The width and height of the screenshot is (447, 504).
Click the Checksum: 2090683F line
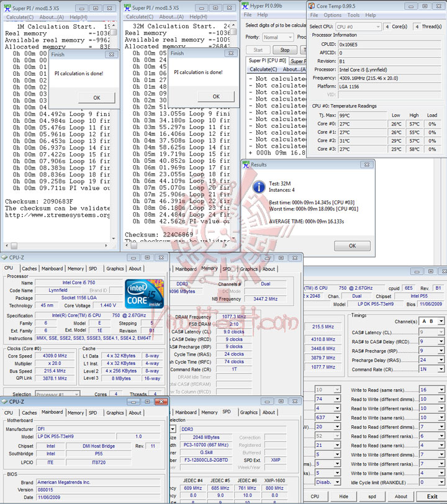[x=39, y=202]
